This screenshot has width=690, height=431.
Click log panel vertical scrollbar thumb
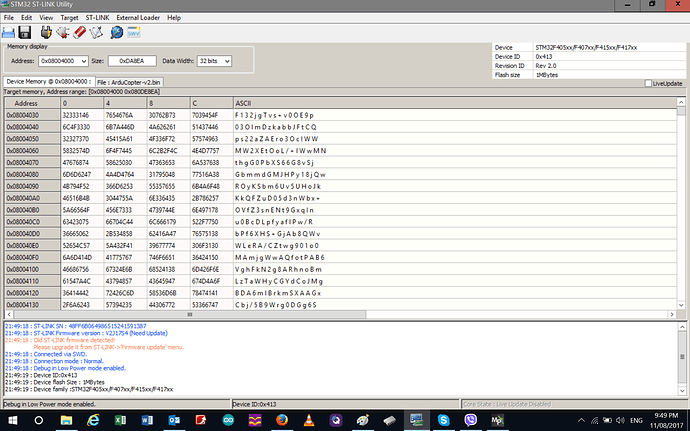click(682, 357)
